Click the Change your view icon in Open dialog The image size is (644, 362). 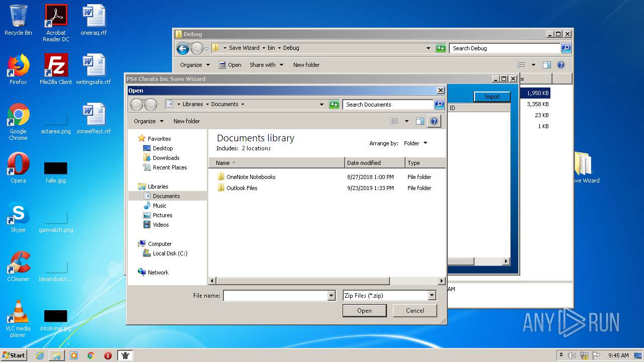coord(394,121)
